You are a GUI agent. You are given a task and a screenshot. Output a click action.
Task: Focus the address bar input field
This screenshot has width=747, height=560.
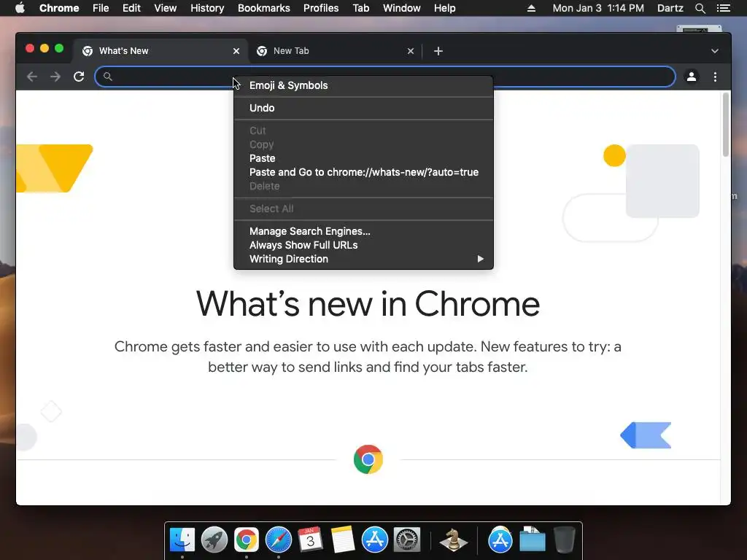[x=385, y=77]
